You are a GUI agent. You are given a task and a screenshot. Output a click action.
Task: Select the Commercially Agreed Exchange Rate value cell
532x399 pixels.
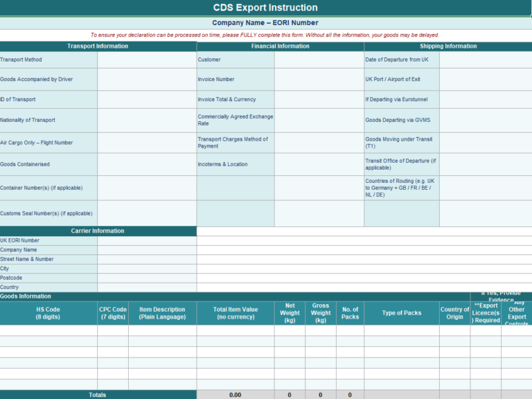[319, 121]
